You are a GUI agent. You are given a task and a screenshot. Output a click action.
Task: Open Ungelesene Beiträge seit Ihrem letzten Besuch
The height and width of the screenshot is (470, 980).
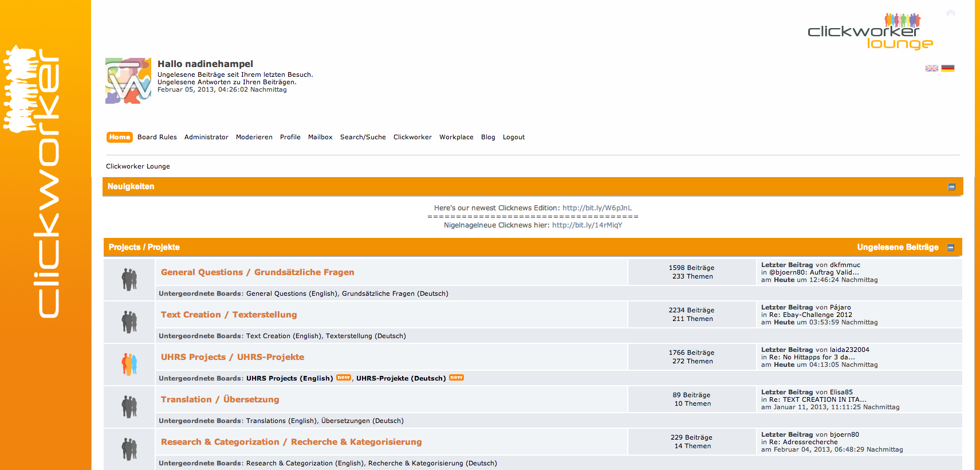coord(235,75)
